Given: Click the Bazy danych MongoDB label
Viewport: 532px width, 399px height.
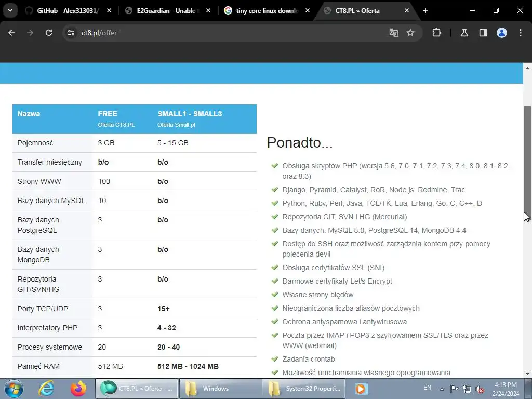Looking at the screenshot, I should click(x=38, y=255).
